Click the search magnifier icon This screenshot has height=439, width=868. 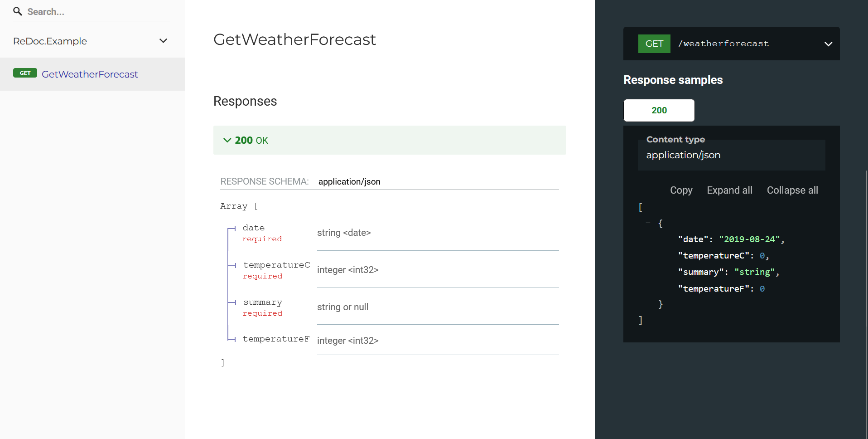[x=17, y=11]
